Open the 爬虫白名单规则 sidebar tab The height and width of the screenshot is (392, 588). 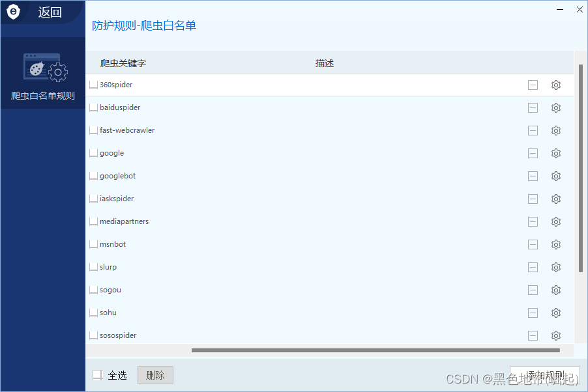click(43, 73)
